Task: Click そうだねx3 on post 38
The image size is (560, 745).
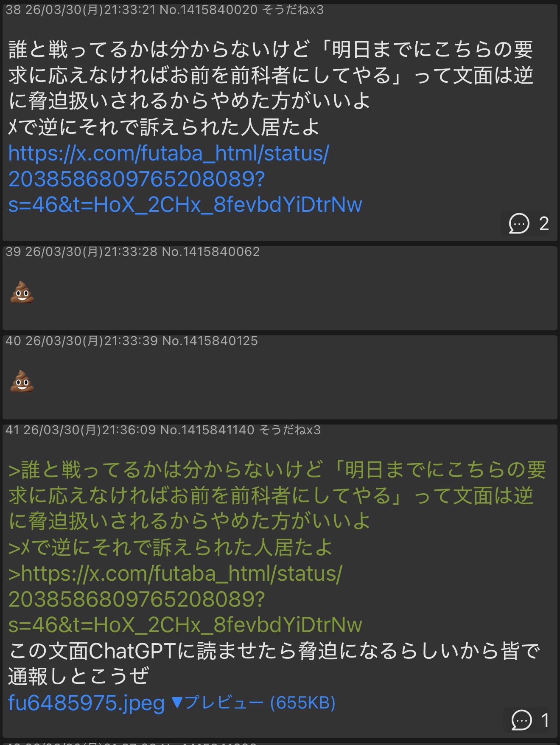Action: tap(293, 10)
